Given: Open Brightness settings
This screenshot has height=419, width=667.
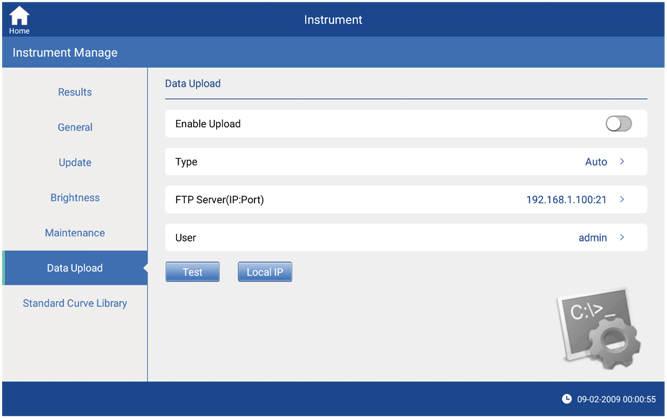Looking at the screenshot, I should tap(75, 198).
